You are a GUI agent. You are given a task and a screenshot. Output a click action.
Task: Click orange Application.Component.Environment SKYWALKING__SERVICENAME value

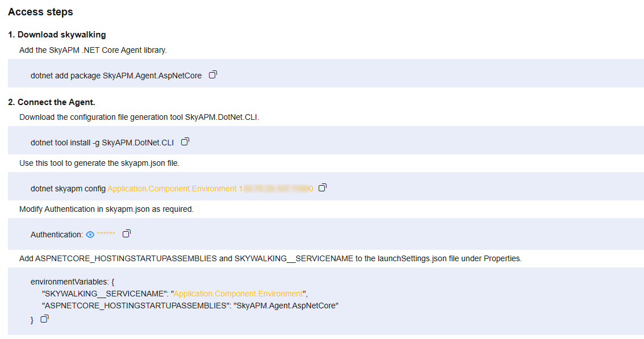click(238, 294)
